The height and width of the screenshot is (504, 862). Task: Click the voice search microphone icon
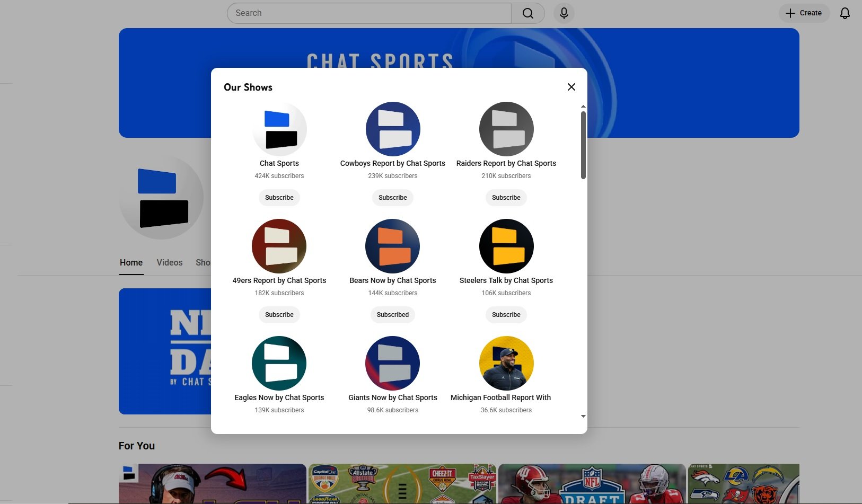564,13
